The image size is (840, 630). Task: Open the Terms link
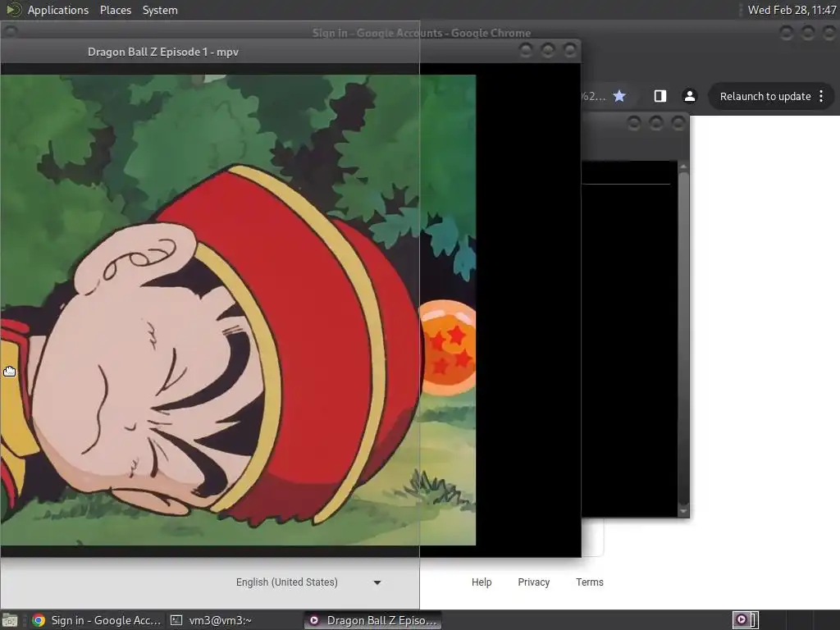pos(589,582)
